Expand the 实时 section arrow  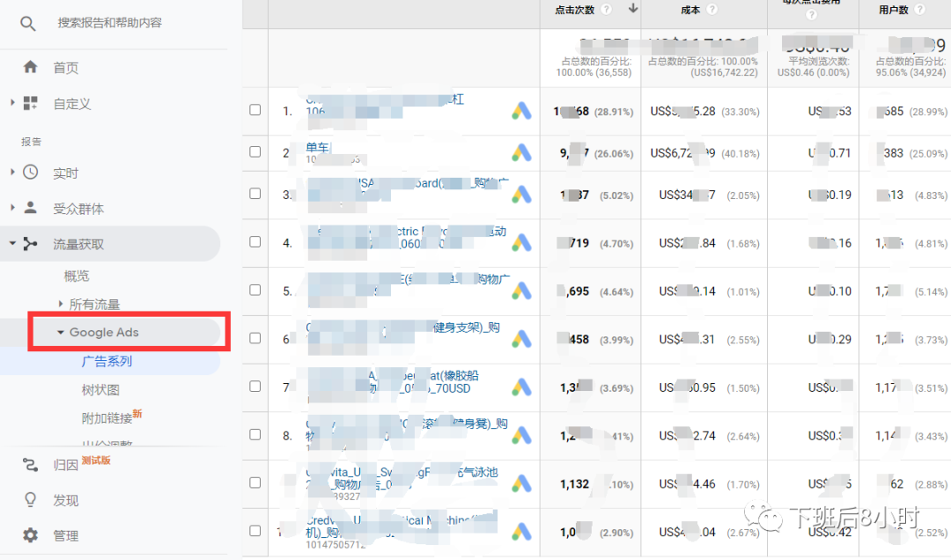pos(12,173)
